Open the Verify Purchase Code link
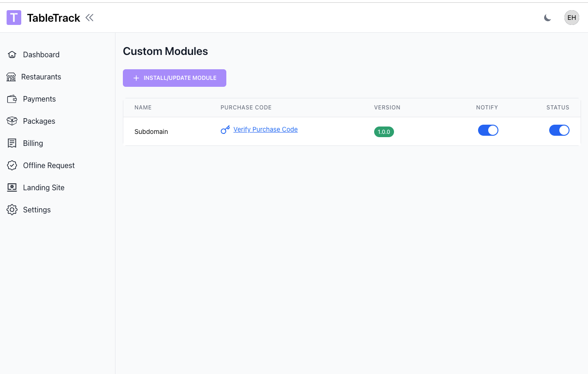The image size is (588, 374). [265, 129]
